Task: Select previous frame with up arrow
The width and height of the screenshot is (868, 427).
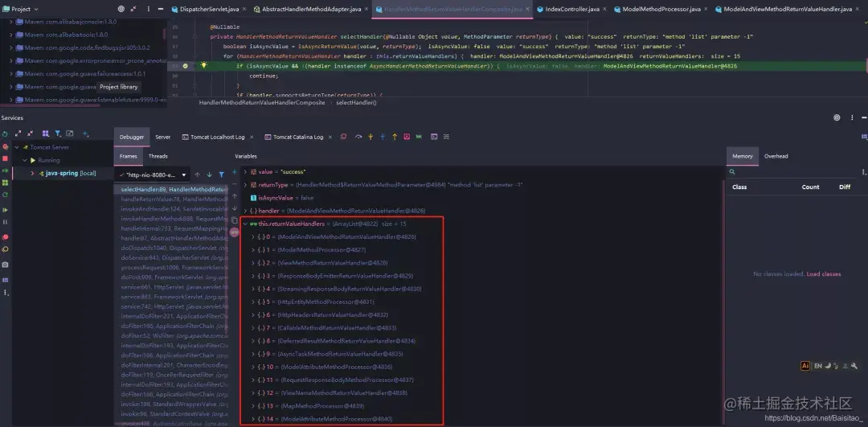Action: point(197,174)
